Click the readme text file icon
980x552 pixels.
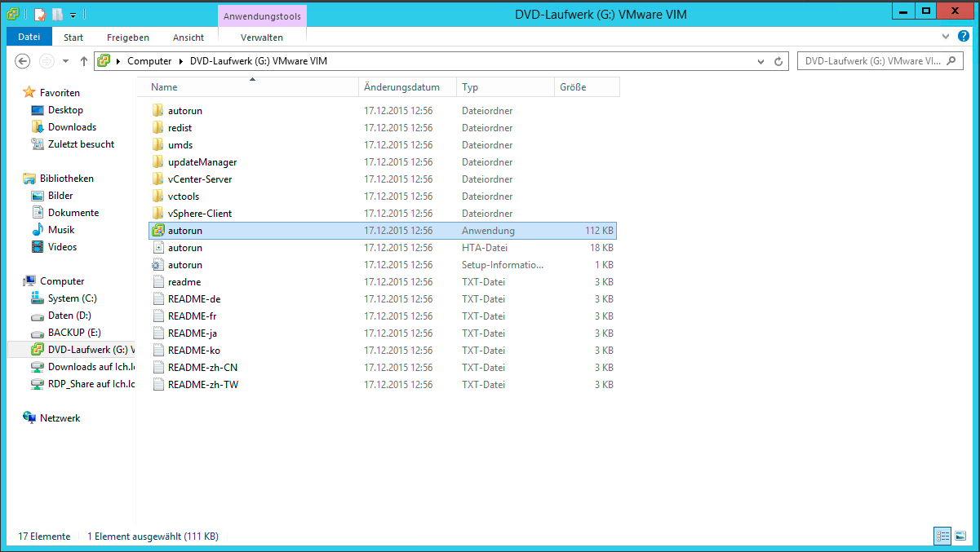[158, 281]
